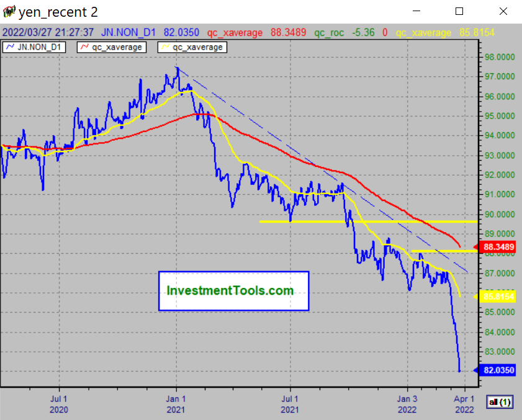This screenshot has height=420, width=522.
Task: Click the 92.0000 axis label
Action: (500, 175)
